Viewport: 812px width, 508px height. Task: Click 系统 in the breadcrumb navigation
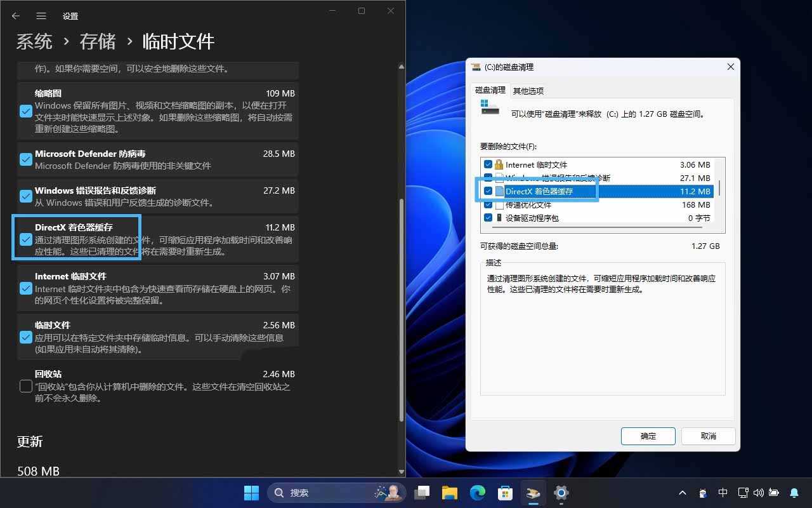tap(34, 41)
